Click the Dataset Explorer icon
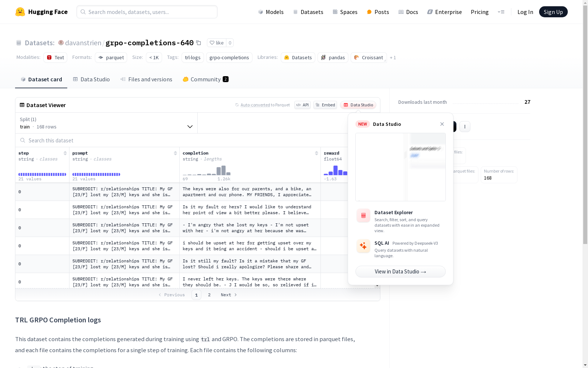This screenshot has height=368, width=588. pyautogui.click(x=363, y=216)
